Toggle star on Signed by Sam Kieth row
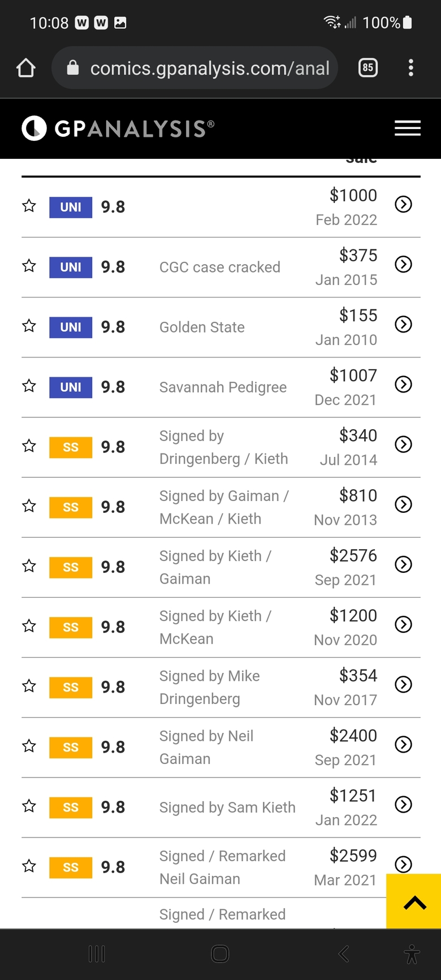This screenshot has width=441, height=980. 29,806
